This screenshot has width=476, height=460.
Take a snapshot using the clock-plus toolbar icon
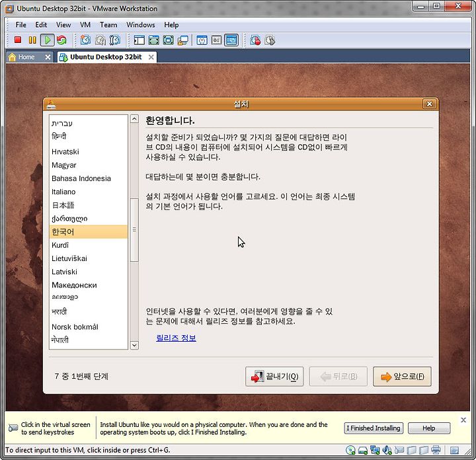click(x=85, y=40)
